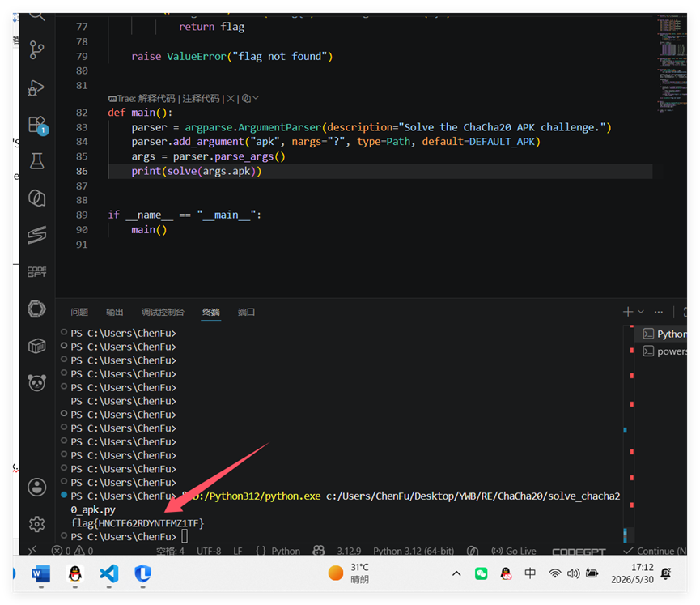This screenshot has height=605, width=700.
Task: Open the Source Control view
Action: click(36, 50)
